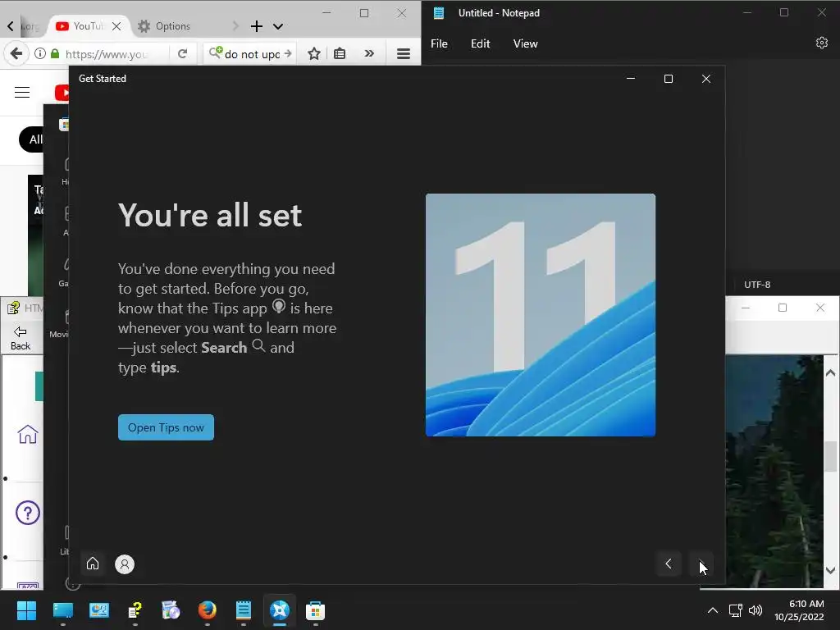Show hidden system tray icons chevron
This screenshot has width=840, height=630.
(713, 610)
